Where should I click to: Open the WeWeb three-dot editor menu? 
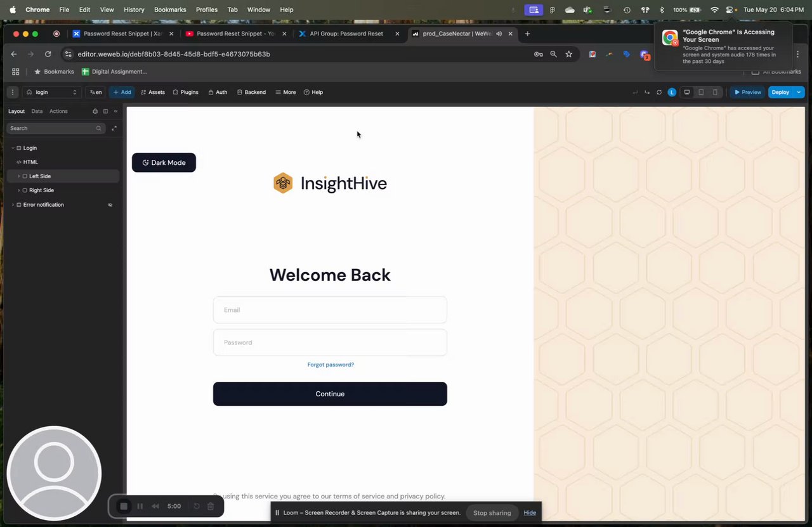click(12, 92)
